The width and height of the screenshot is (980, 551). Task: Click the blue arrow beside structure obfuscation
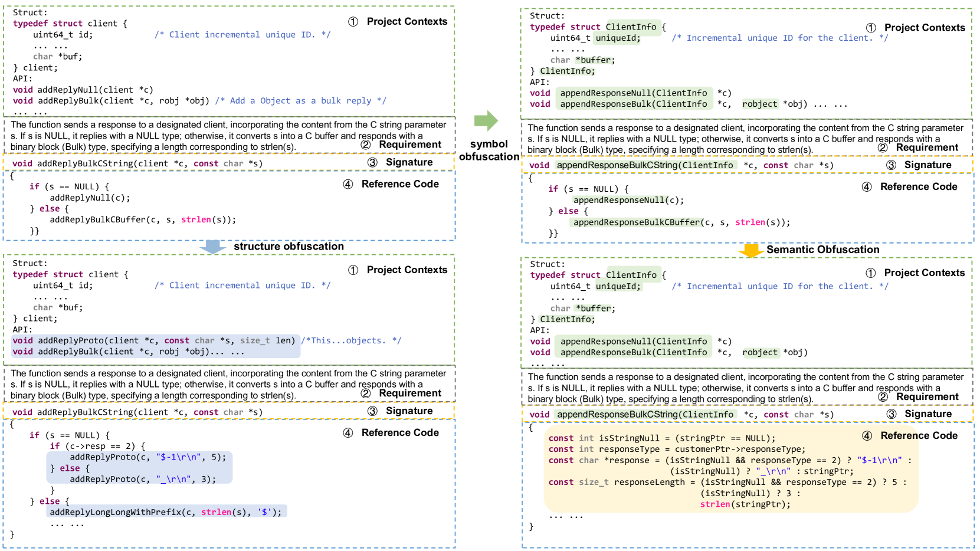point(212,247)
